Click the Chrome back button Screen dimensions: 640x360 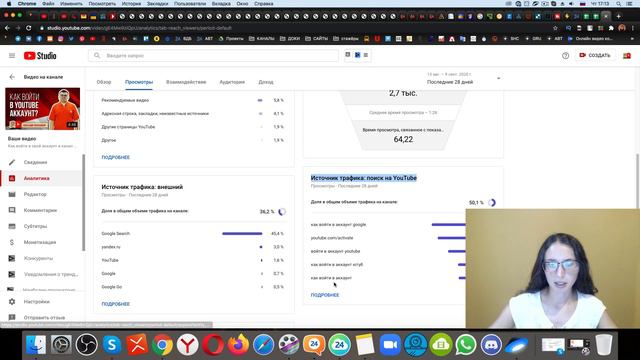point(7,28)
